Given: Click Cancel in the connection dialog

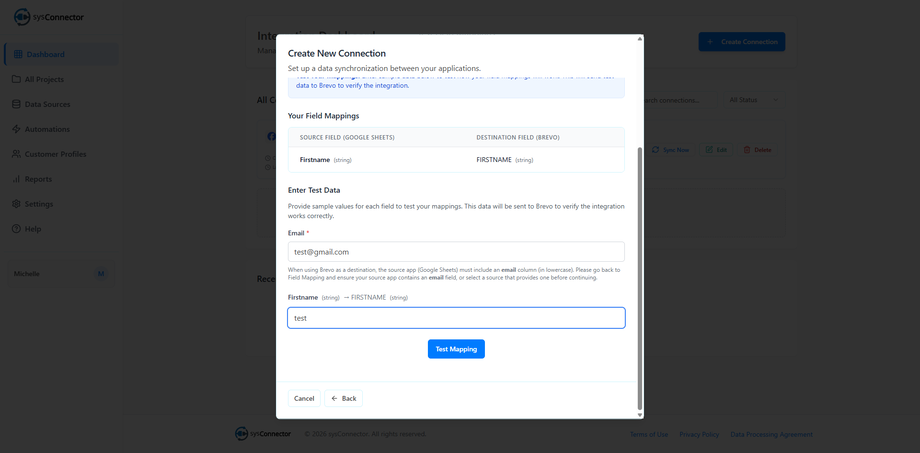Looking at the screenshot, I should coord(304,398).
